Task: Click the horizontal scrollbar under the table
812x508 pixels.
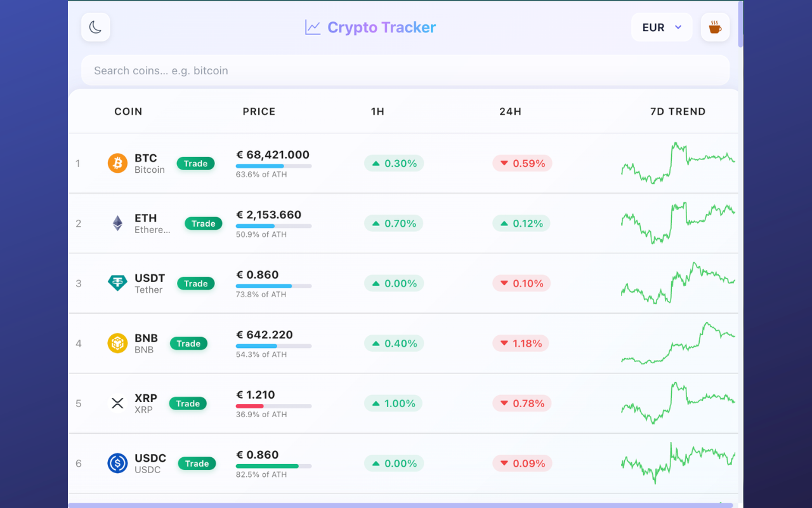Action: click(x=400, y=505)
